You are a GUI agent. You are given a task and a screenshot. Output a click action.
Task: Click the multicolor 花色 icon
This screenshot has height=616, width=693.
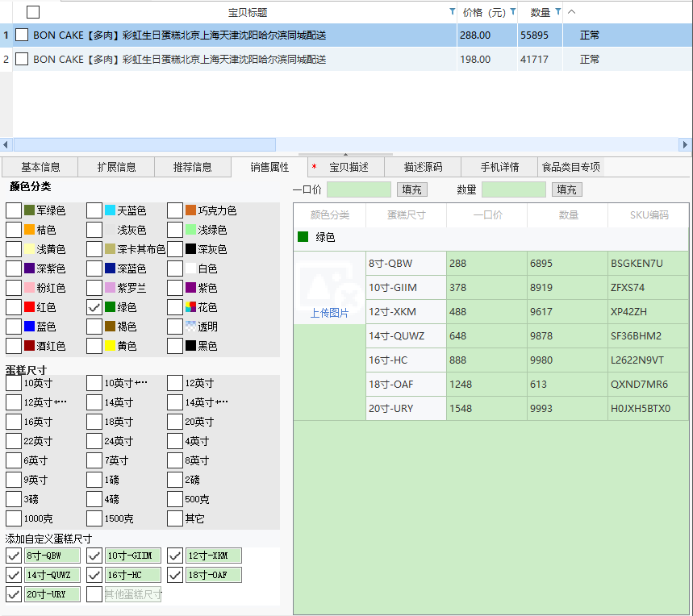[190, 307]
